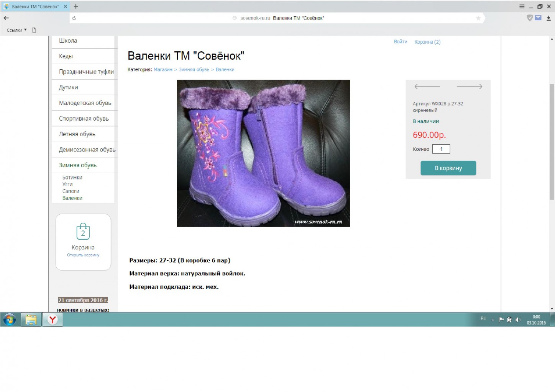
Task: Open the Корзина (2) link at top
Action: pos(427,42)
